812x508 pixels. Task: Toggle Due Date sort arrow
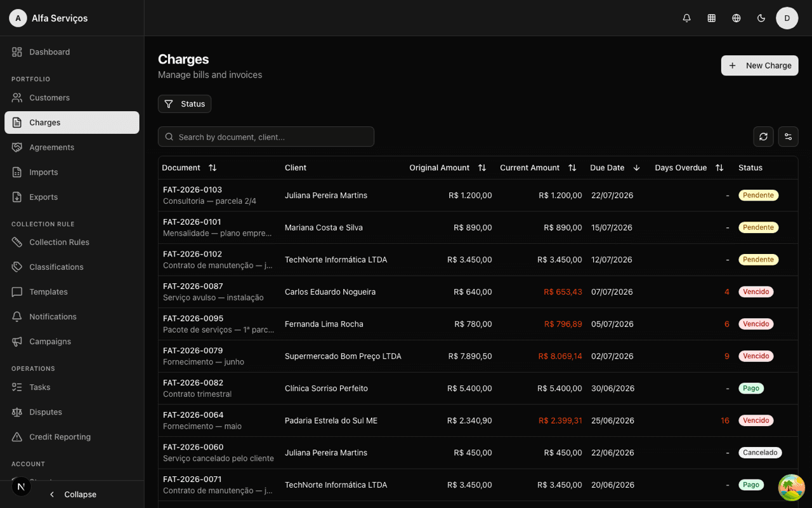click(636, 168)
